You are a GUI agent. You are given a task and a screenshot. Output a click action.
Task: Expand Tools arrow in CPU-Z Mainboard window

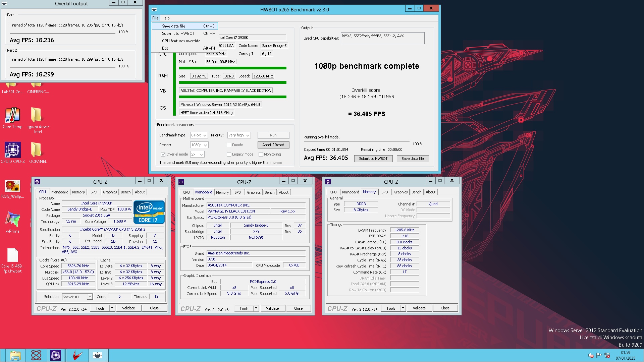pos(256,308)
